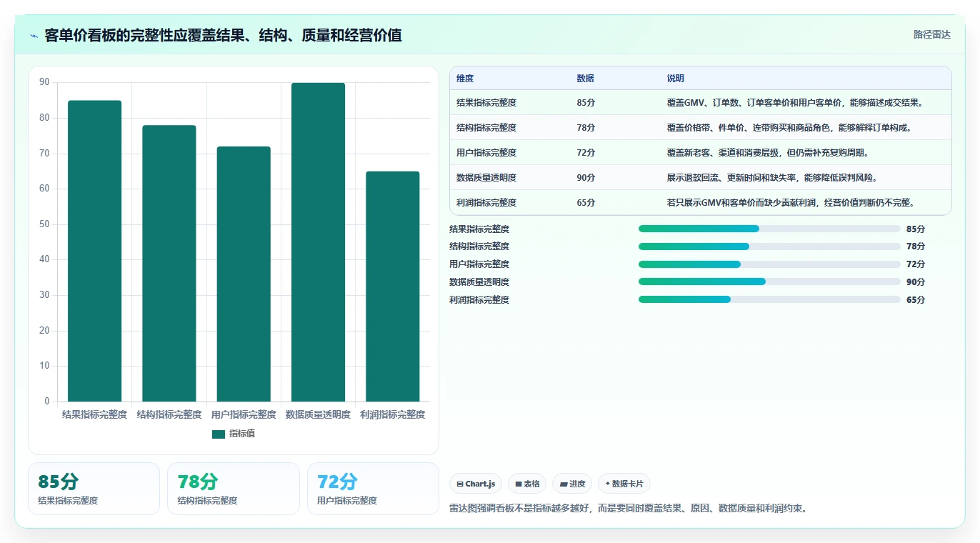Click the 90分 value beside the progress bar
980x543 pixels.
click(916, 282)
